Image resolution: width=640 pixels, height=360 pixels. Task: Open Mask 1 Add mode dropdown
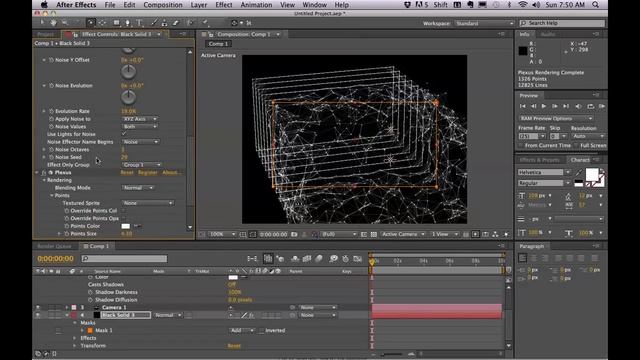point(242,331)
